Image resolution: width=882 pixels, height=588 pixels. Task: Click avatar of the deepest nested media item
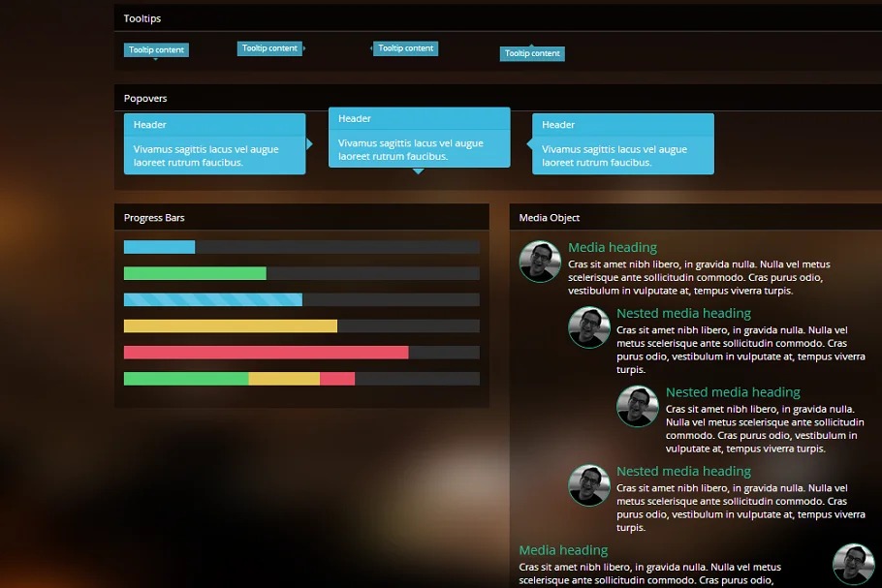tap(638, 407)
